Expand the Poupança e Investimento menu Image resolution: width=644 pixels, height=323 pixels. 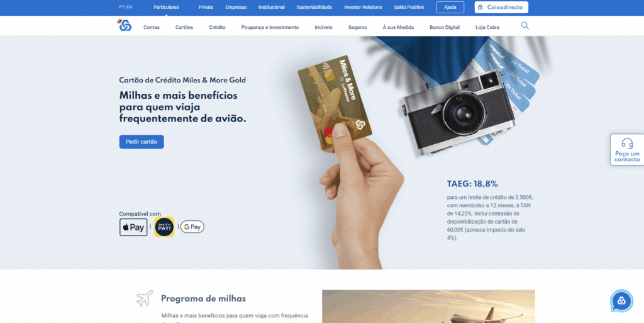click(270, 28)
